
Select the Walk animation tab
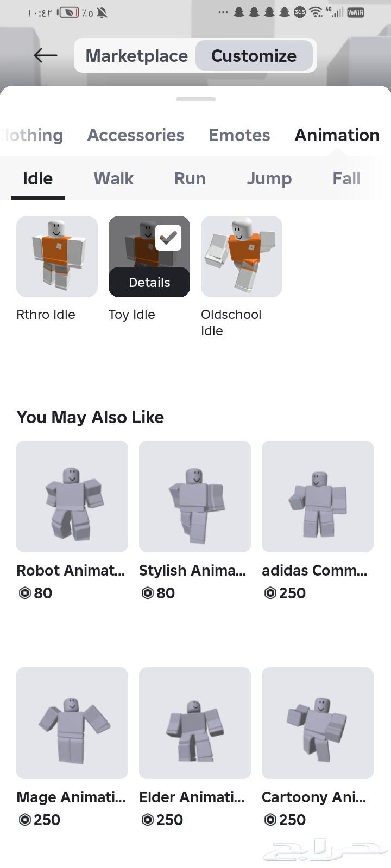(113, 178)
